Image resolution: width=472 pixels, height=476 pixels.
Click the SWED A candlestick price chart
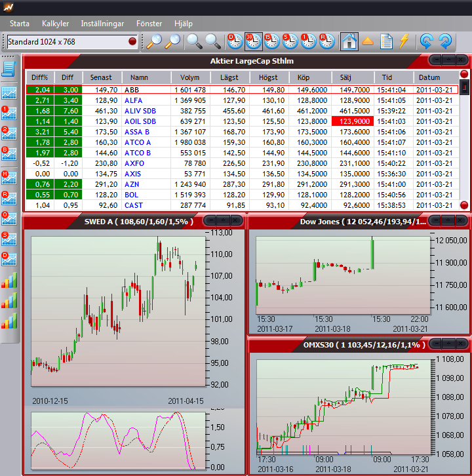coord(118,311)
